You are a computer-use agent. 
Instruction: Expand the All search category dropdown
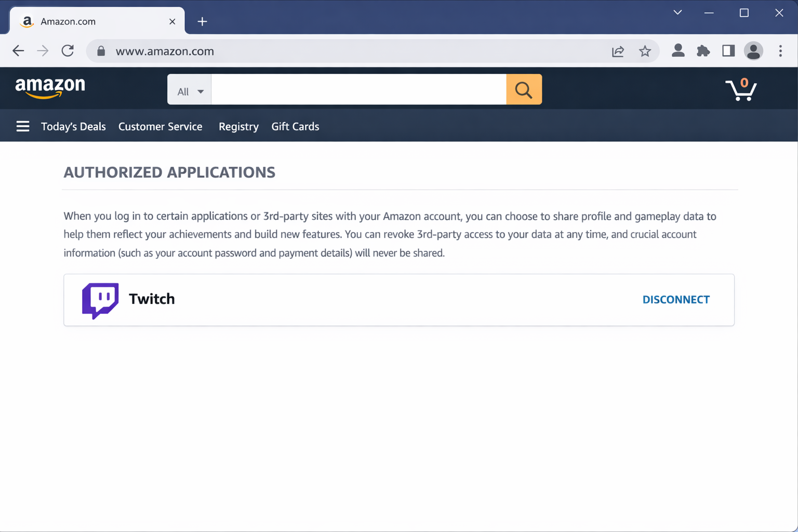click(x=189, y=90)
